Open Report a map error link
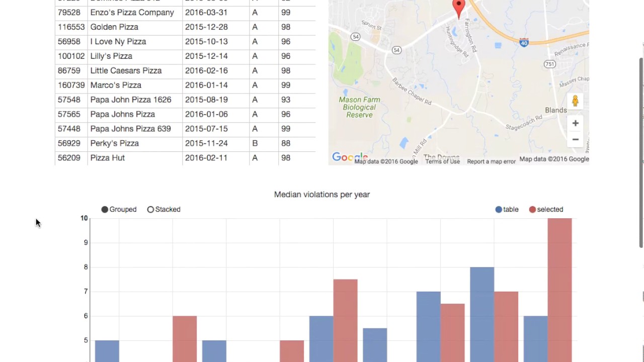This screenshot has height=362, width=644. [491, 161]
